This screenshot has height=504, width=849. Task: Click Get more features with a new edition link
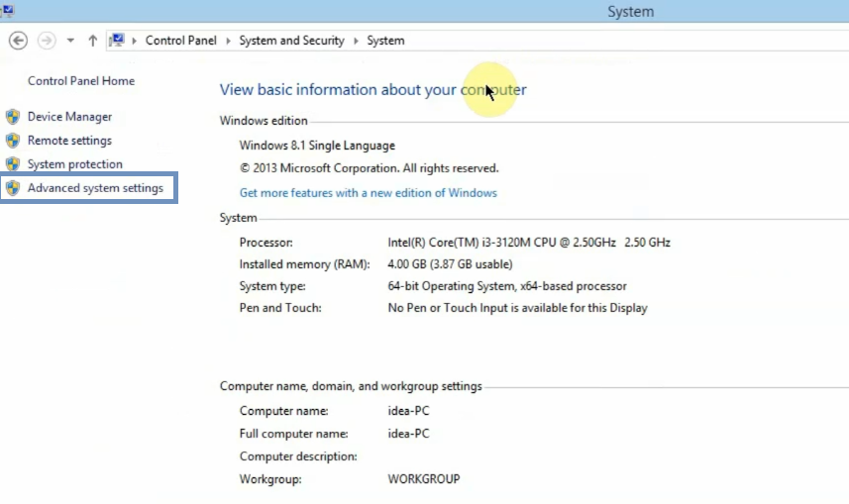point(369,193)
